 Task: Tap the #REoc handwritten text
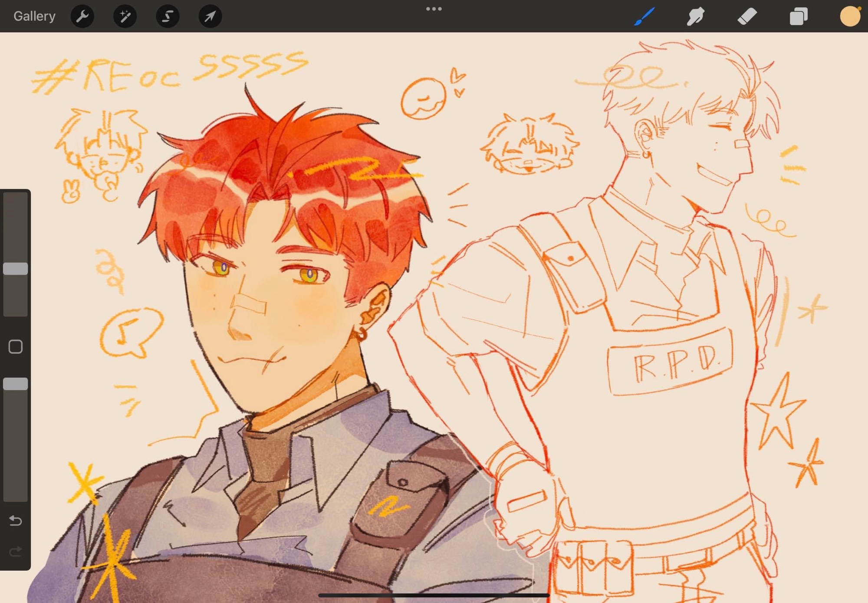click(x=106, y=77)
